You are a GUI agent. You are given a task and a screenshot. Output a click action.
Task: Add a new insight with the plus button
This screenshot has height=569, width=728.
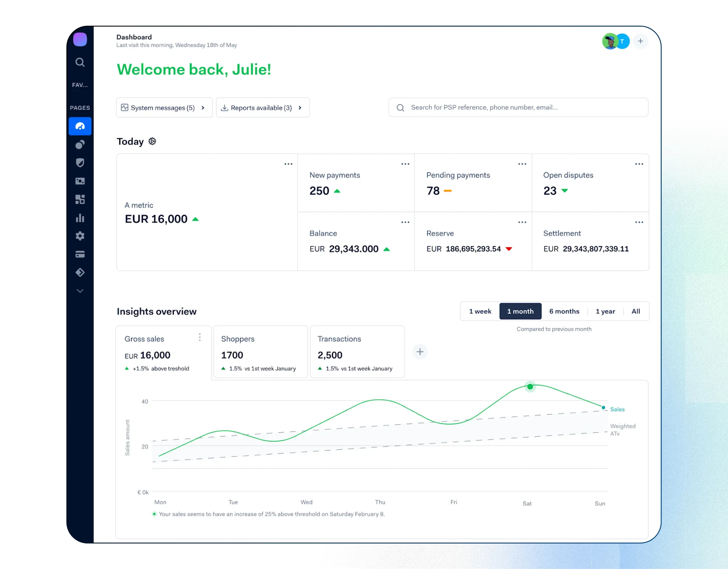pyautogui.click(x=420, y=352)
